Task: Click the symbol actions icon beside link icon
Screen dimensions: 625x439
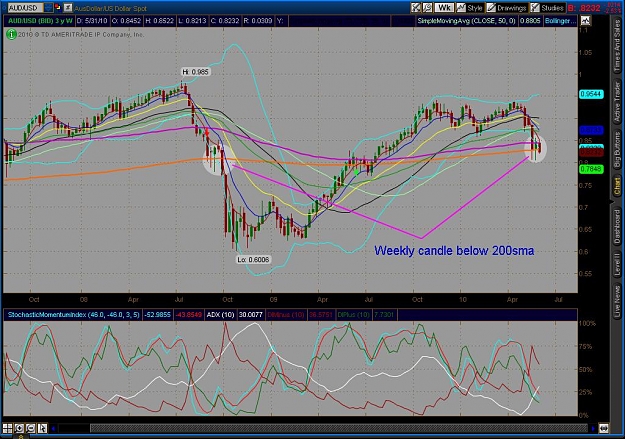Action: (x=68, y=7)
